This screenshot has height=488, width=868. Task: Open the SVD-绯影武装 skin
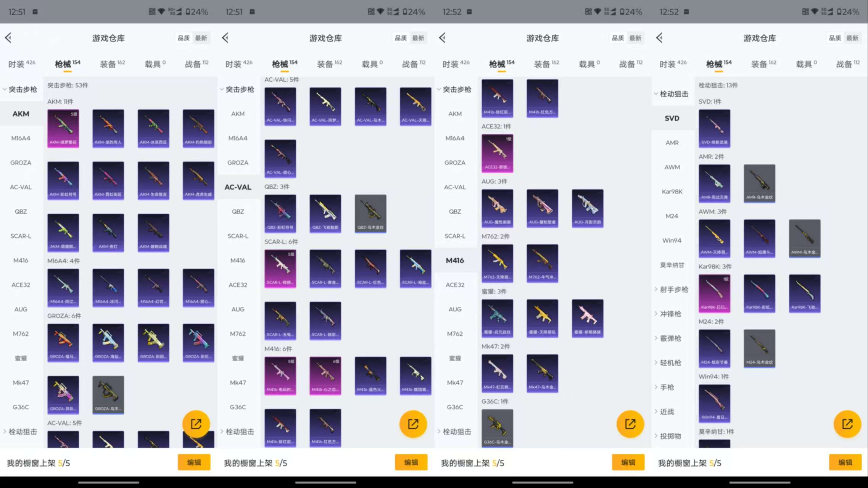tap(714, 129)
